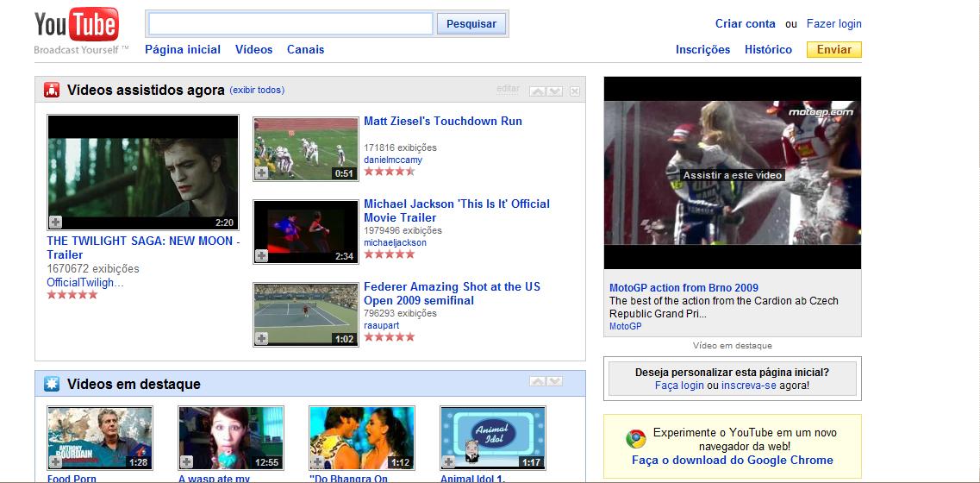Click '1670672 exibições' view count text
Screen dimensions: 980x483
coord(93,268)
